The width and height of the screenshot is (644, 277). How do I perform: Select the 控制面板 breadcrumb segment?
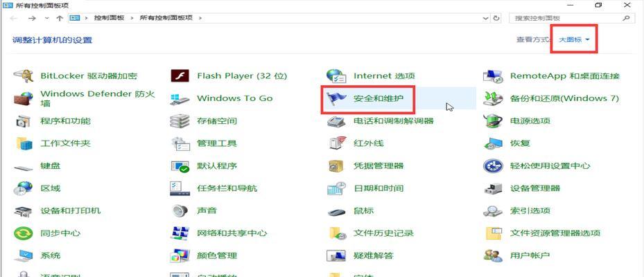(109, 18)
